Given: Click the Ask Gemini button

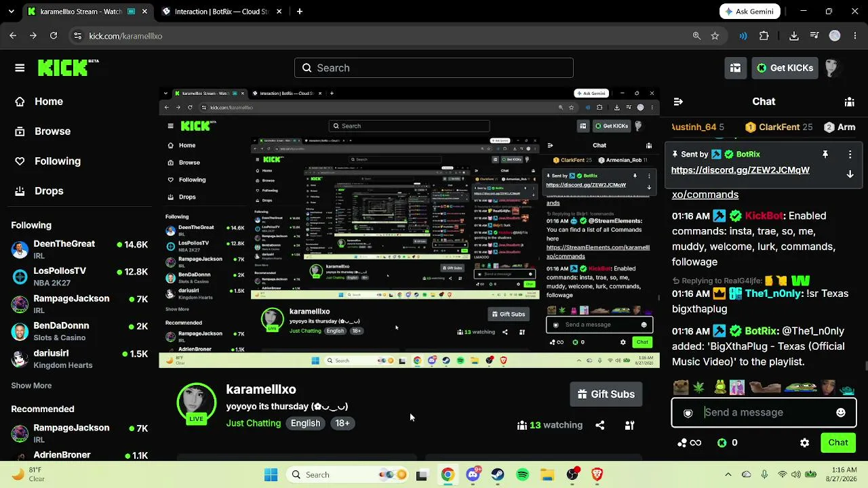Looking at the screenshot, I should (x=750, y=12).
